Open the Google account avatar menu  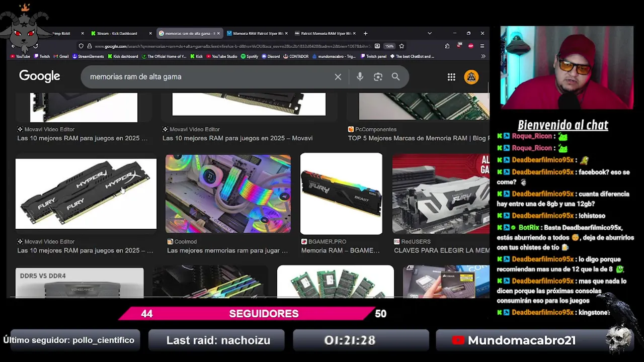(x=471, y=77)
